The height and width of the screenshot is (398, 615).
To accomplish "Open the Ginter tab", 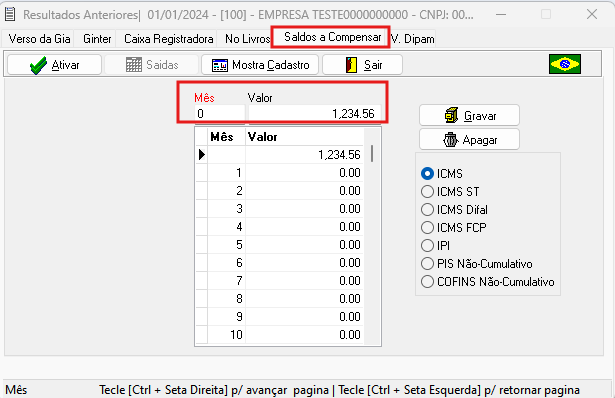I will click(97, 39).
